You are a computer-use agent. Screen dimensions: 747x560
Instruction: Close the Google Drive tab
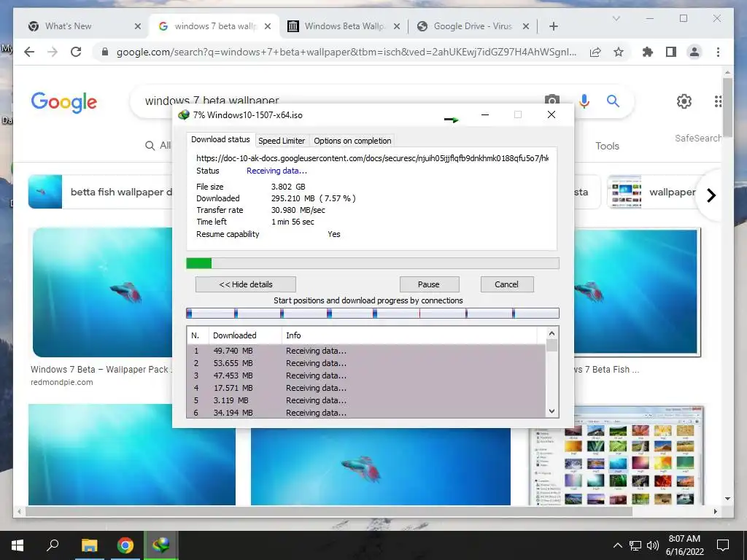click(x=526, y=26)
